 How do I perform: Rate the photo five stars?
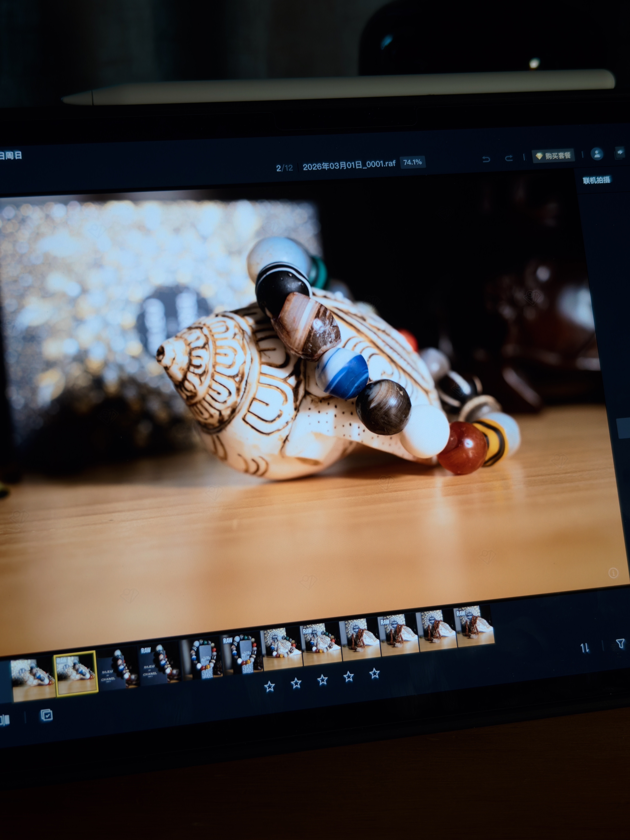point(374,674)
